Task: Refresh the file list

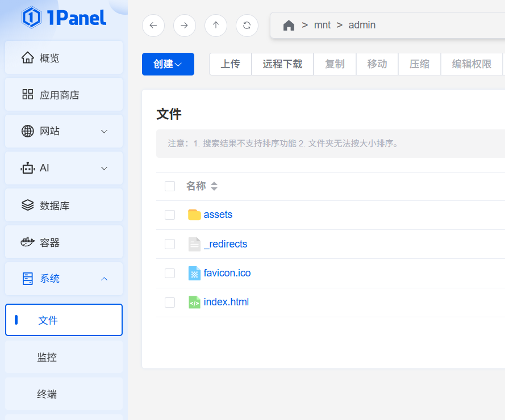Action: point(247,26)
